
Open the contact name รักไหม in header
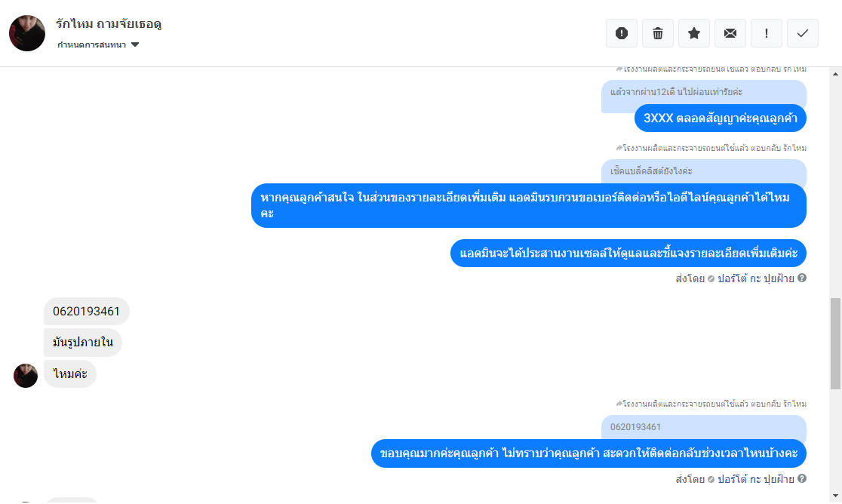[109, 24]
